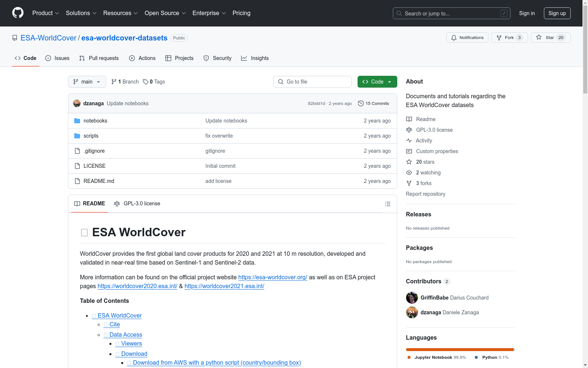The image size is (588, 368).
Task: Click the Insights graph icon
Action: tap(244, 58)
